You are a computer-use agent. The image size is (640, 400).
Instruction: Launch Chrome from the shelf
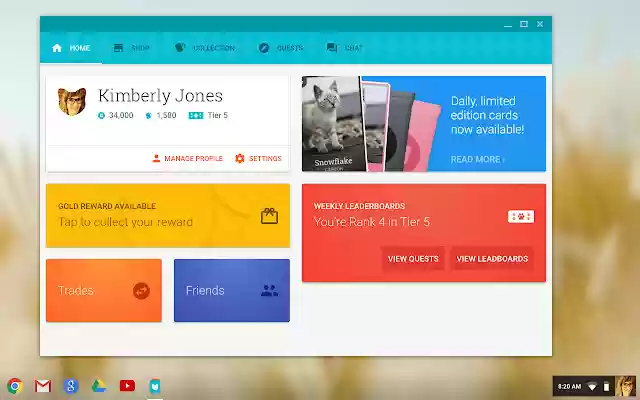click(x=15, y=386)
